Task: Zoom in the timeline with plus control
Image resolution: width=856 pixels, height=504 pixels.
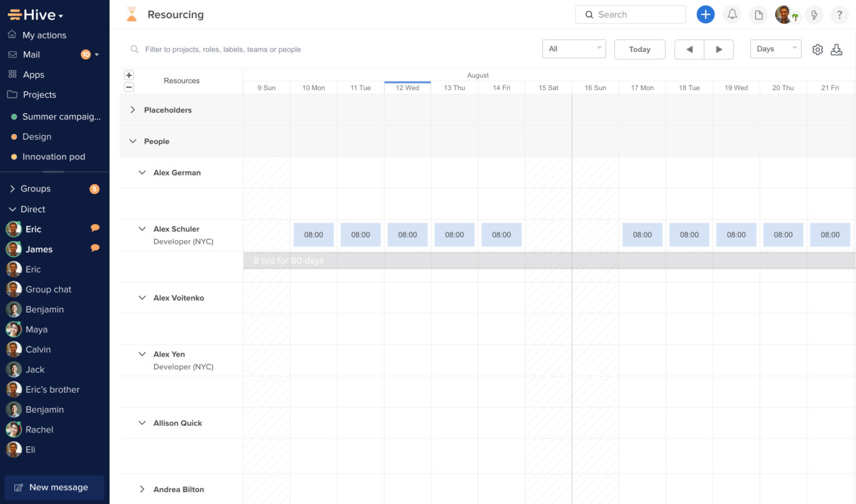Action: point(129,74)
